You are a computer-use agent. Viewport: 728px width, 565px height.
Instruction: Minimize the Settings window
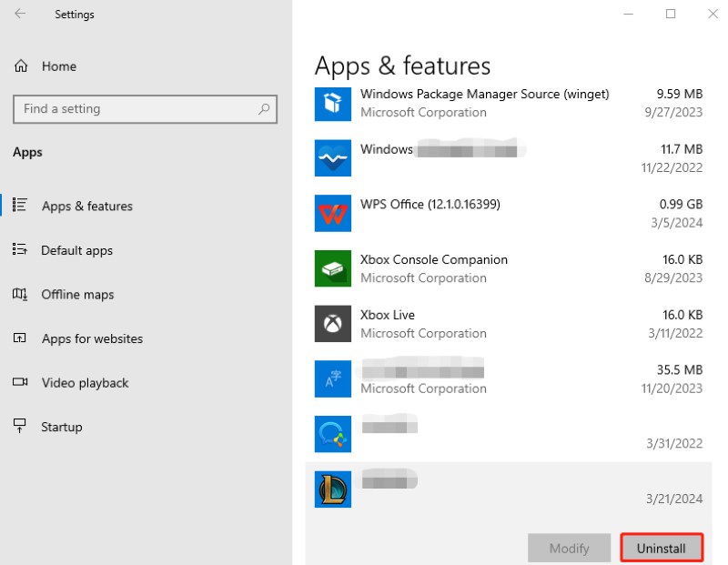pos(628,14)
